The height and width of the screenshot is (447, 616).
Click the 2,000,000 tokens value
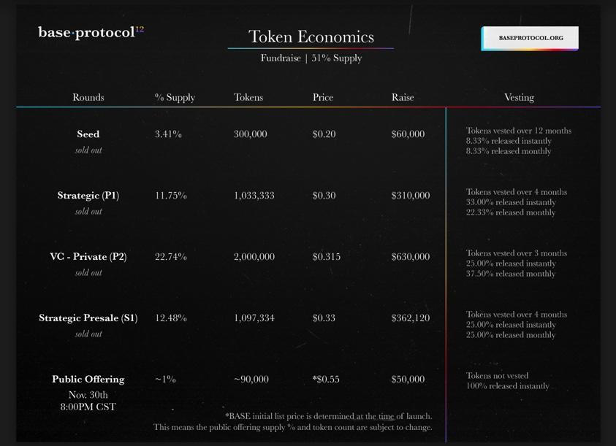[254, 256]
